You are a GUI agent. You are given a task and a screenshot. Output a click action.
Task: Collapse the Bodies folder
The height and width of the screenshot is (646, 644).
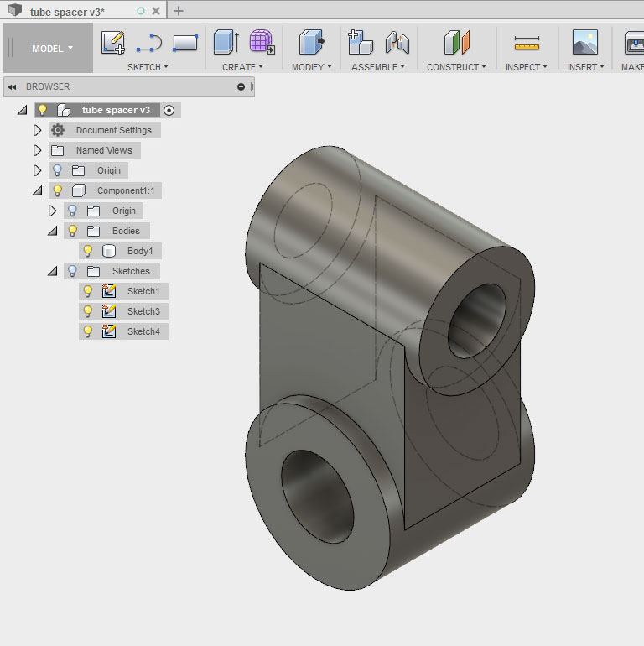(53, 231)
